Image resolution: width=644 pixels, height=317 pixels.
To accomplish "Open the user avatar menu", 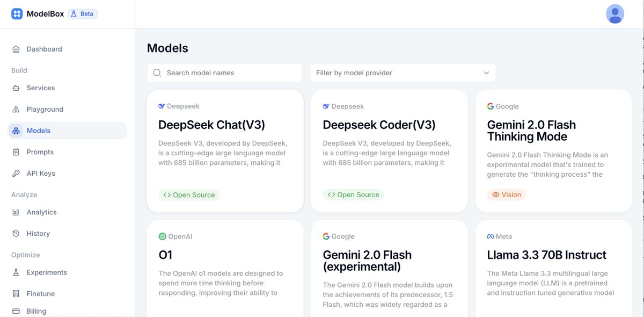I will [x=615, y=14].
